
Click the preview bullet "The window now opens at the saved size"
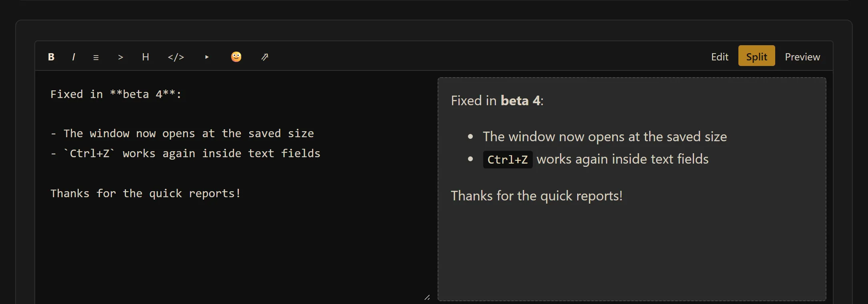coord(605,137)
